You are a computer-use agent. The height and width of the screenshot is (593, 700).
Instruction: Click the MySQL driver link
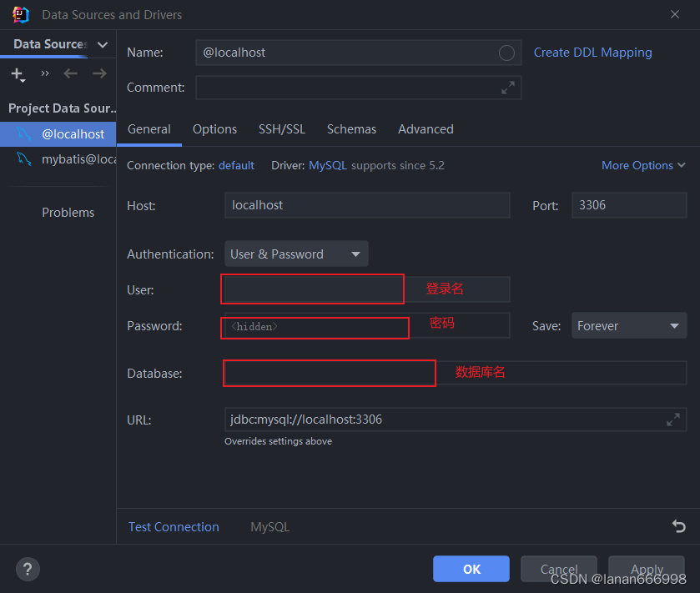coord(328,165)
